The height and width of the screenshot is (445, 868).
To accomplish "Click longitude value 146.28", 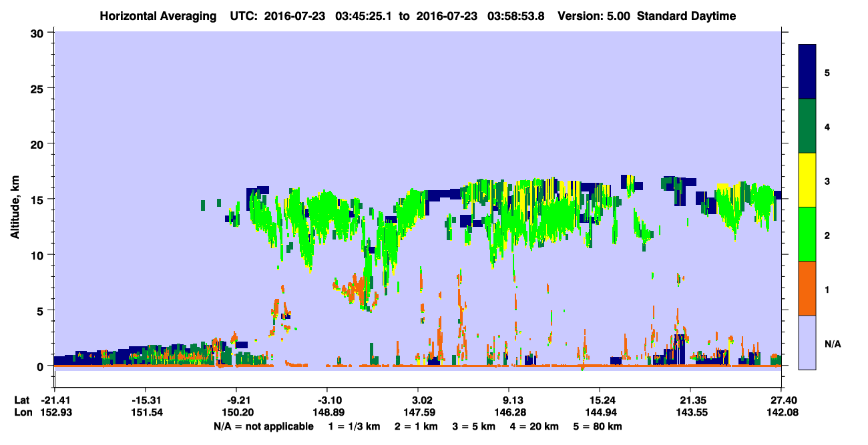I will (509, 412).
